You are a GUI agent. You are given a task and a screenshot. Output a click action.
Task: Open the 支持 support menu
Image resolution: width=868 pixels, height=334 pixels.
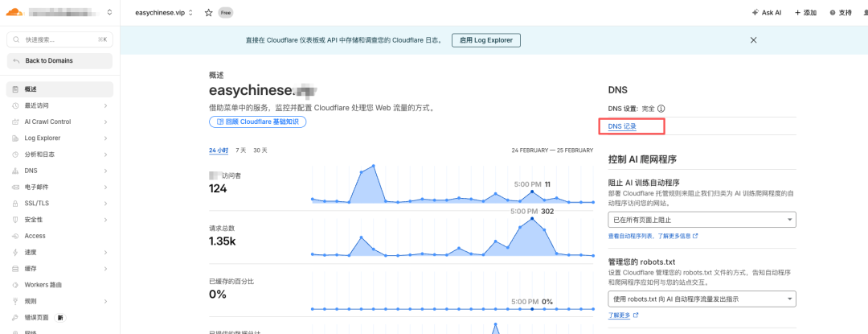(841, 13)
